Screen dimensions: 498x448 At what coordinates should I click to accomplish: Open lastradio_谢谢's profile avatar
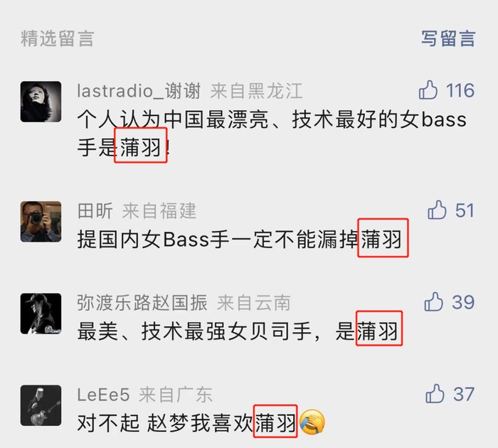41,102
